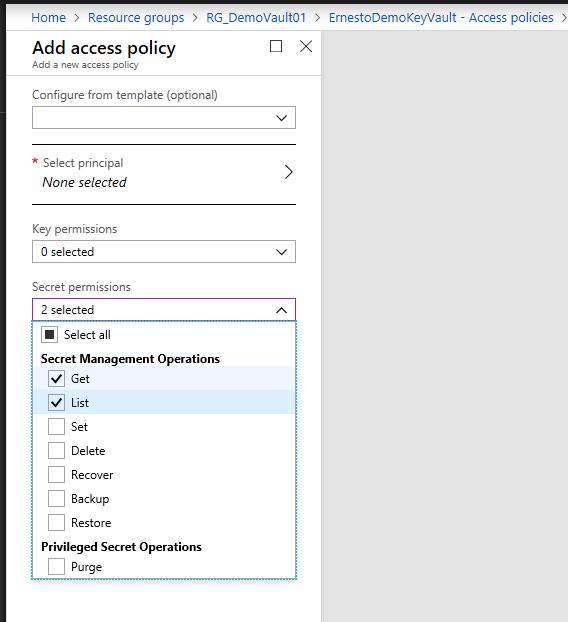
Task: Enable the Purge privileged operation
Action: (x=56, y=566)
